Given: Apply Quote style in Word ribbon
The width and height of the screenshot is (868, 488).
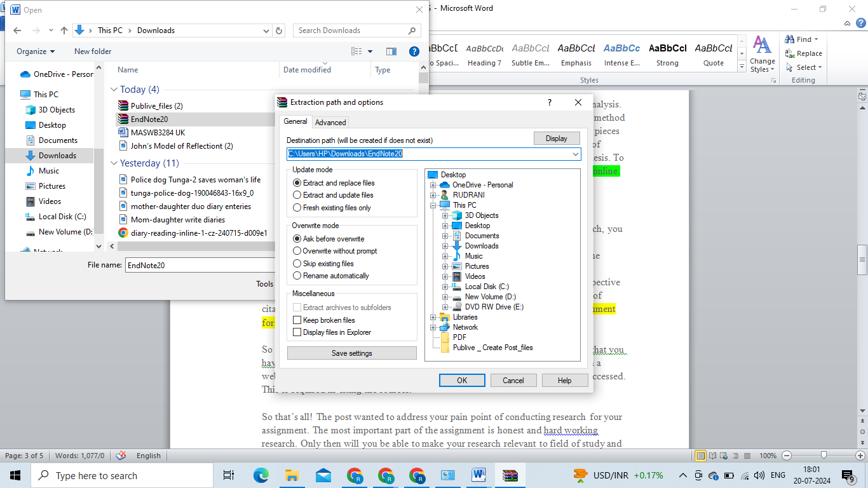Looking at the screenshot, I should pos(714,55).
